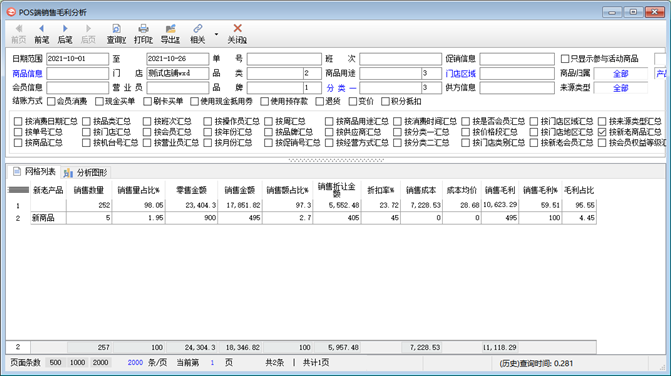The height and width of the screenshot is (376, 671).
Task: Click the previous record (前笔) arrow
Action: [42, 29]
